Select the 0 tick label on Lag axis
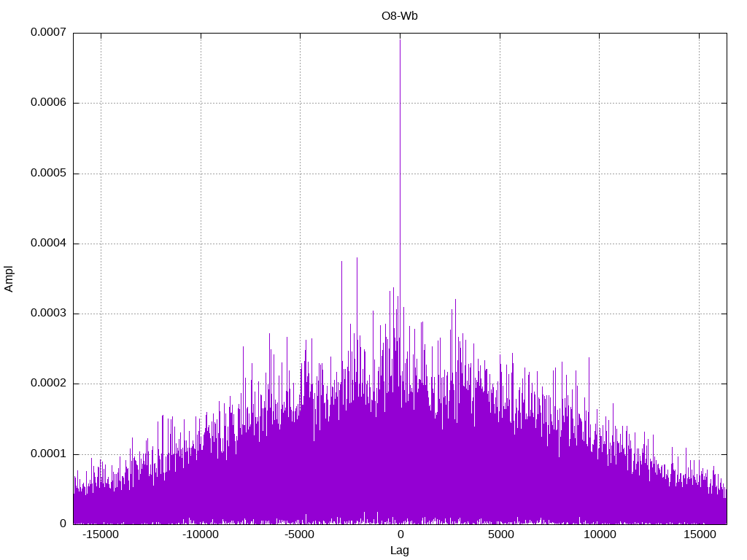Image resolution: width=747 pixels, height=560 pixels. [x=400, y=534]
